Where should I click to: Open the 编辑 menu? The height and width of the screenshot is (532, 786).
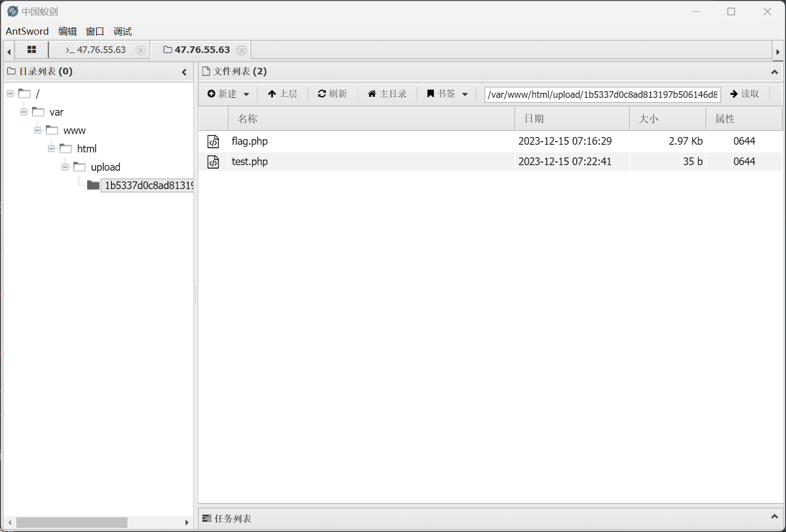click(x=67, y=31)
